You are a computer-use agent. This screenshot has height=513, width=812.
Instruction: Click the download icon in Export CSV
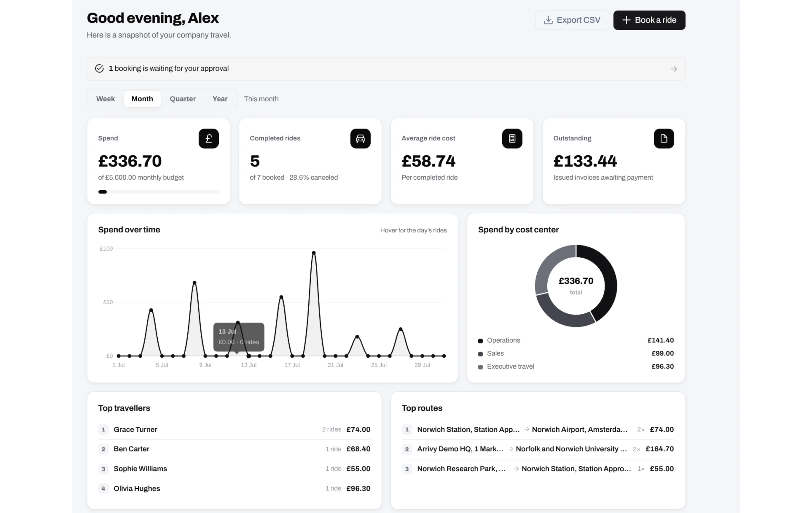pos(548,20)
